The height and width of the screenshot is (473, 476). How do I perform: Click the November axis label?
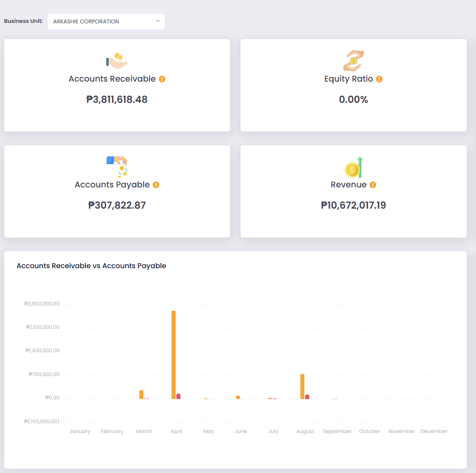point(402,431)
